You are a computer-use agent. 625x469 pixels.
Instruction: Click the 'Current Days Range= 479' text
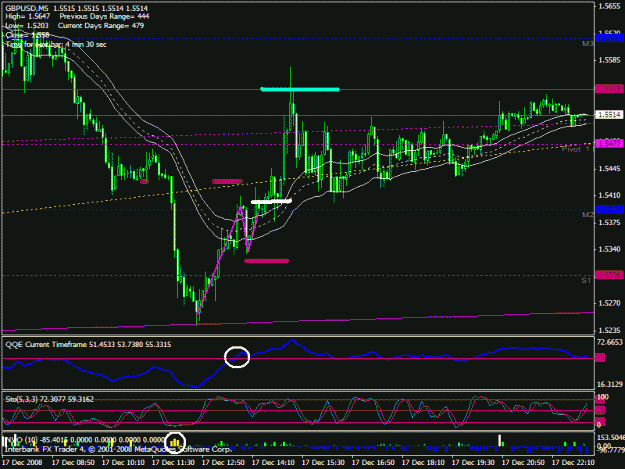(x=101, y=26)
